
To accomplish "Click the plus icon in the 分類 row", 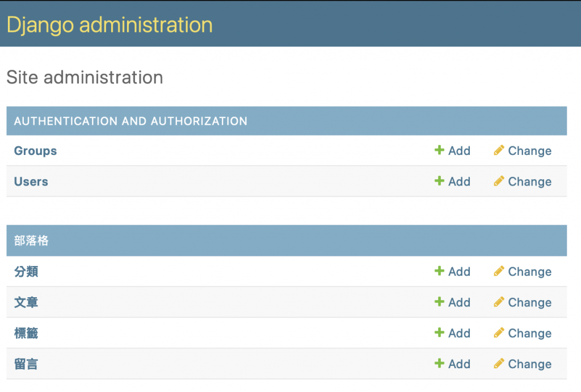I will click(439, 271).
